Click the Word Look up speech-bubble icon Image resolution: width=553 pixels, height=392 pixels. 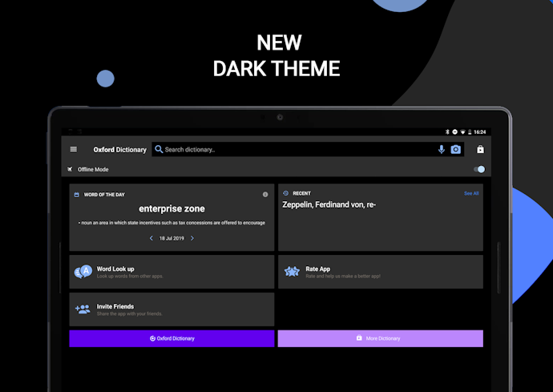(83, 272)
